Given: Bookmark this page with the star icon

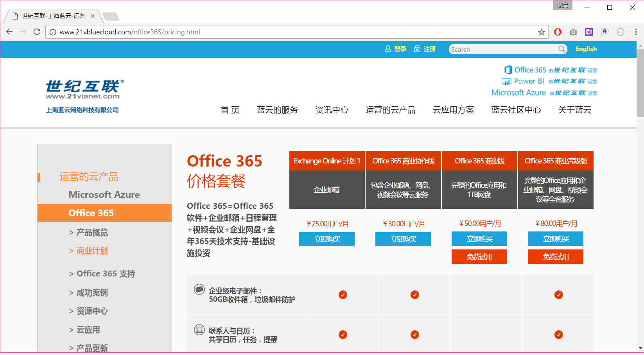Looking at the screenshot, I should (541, 32).
